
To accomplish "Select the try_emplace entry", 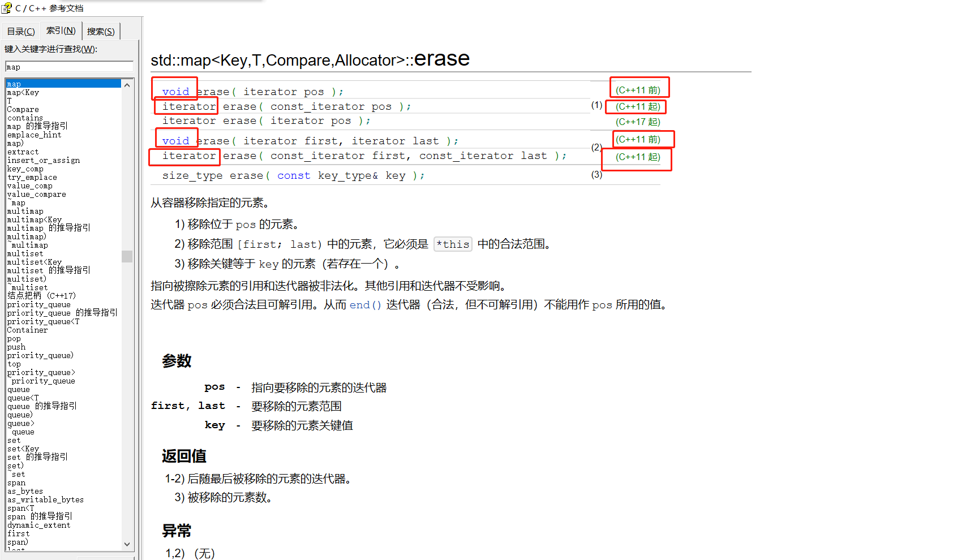I will (x=32, y=177).
